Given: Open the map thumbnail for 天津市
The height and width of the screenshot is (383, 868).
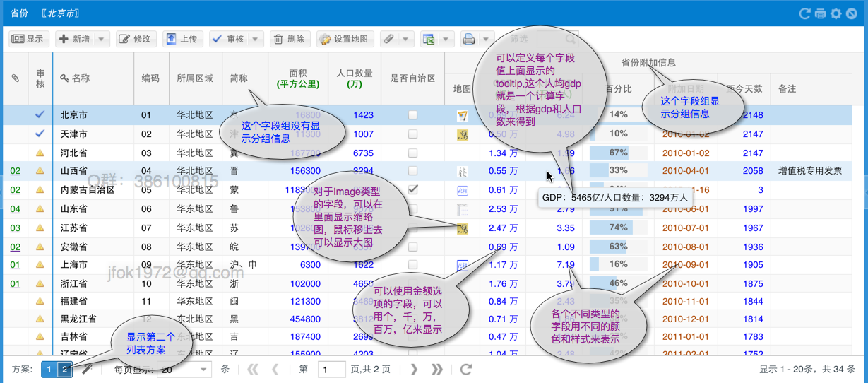Looking at the screenshot, I should click(463, 134).
